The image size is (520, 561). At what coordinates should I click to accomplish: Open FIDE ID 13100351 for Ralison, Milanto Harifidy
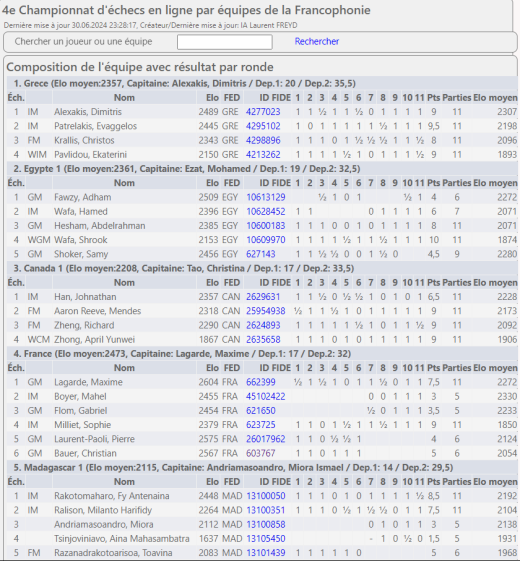tap(266, 511)
